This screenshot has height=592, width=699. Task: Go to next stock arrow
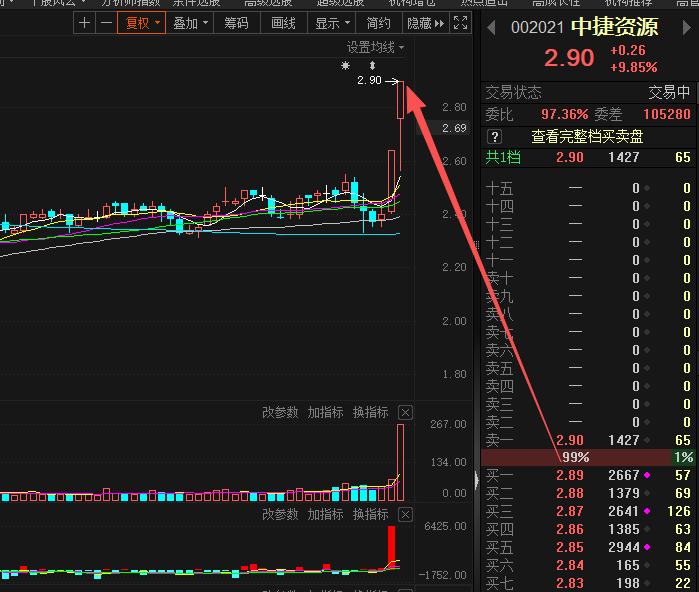pyautogui.click(x=687, y=28)
